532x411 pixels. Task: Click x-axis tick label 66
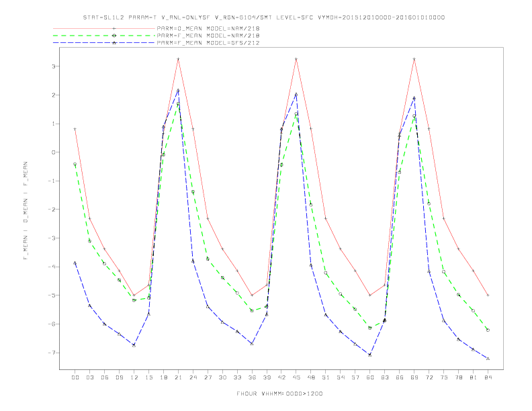pyautogui.click(x=400, y=377)
